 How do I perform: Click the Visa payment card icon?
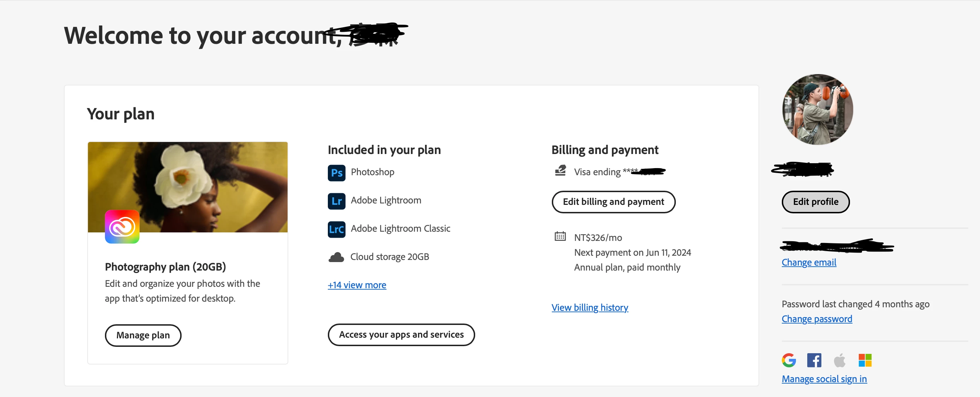[x=560, y=171]
